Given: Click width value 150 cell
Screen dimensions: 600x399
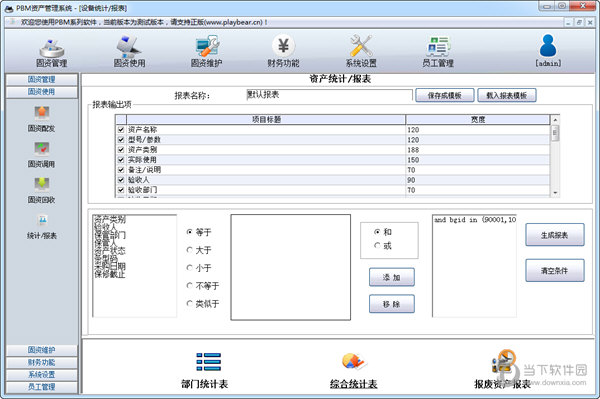Looking at the screenshot, I should pos(478,160).
